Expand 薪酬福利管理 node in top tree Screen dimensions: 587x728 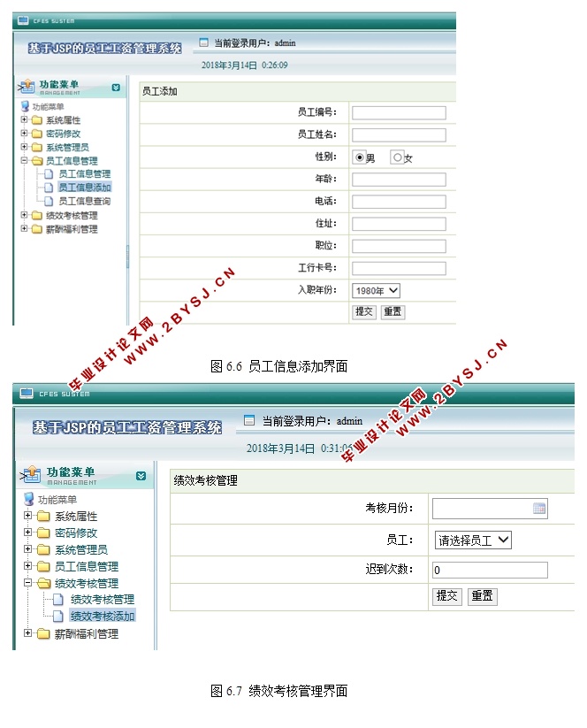(24, 228)
